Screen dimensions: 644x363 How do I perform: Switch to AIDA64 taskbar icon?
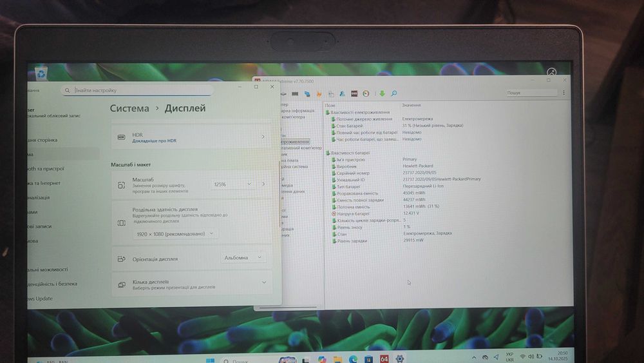384,359
